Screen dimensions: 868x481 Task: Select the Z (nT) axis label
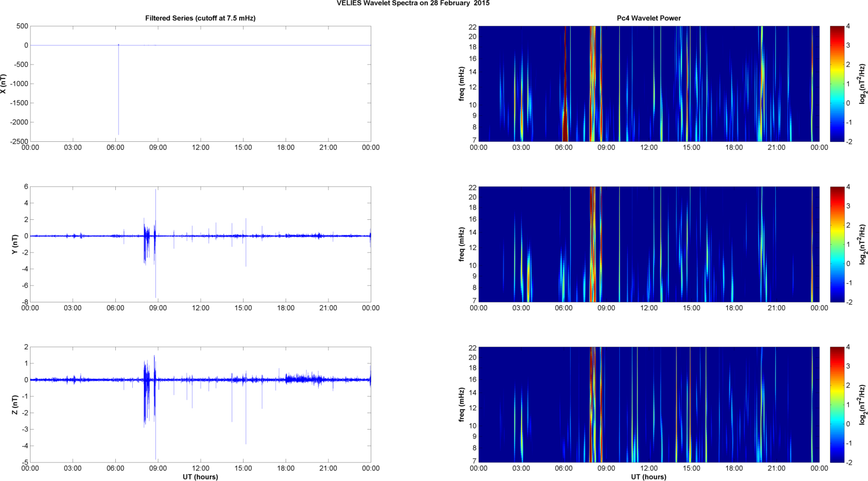tap(15, 405)
